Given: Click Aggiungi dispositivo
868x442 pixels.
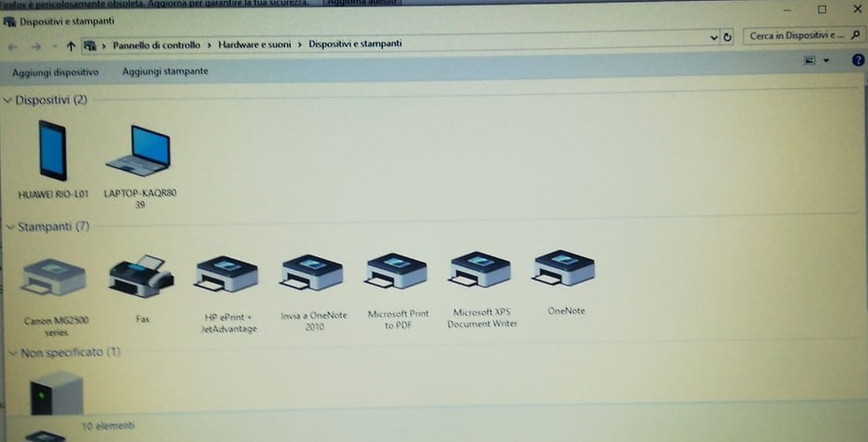Looking at the screenshot, I should [55, 73].
